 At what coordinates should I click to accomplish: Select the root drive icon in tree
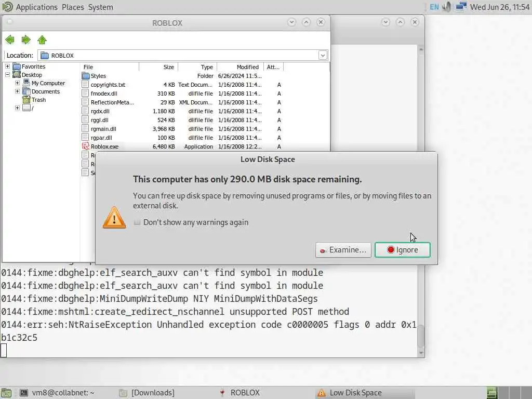pyautogui.click(x=26, y=108)
